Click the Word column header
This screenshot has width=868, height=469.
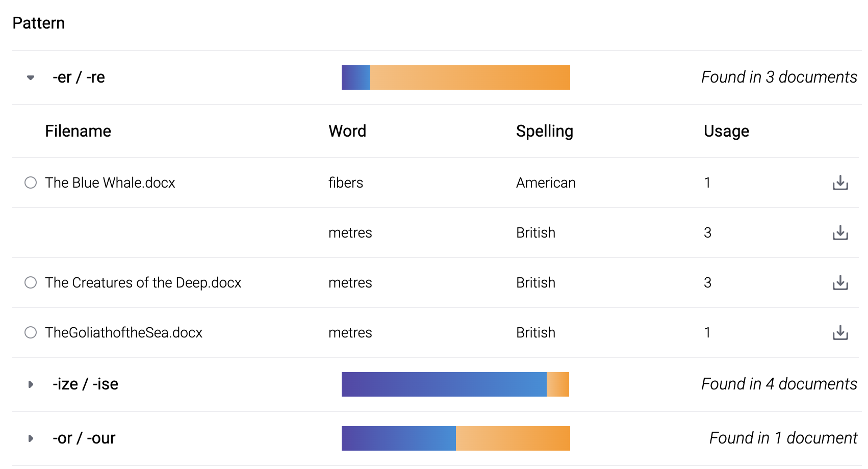click(x=347, y=131)
